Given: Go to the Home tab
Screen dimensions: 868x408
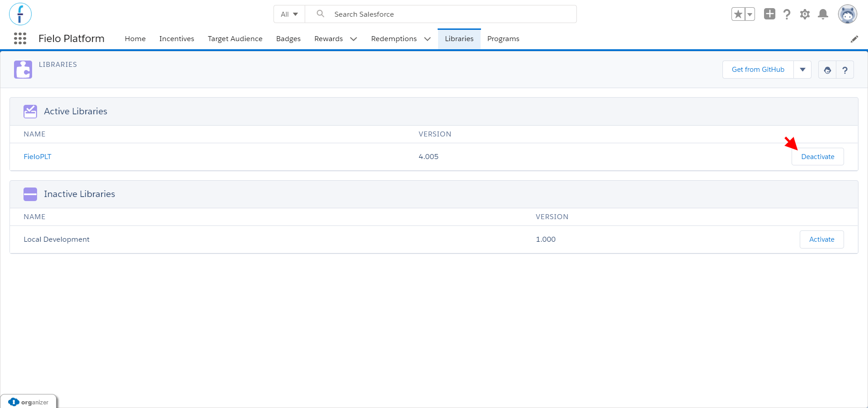Looking at the screenshot, I should pos(135,39).
